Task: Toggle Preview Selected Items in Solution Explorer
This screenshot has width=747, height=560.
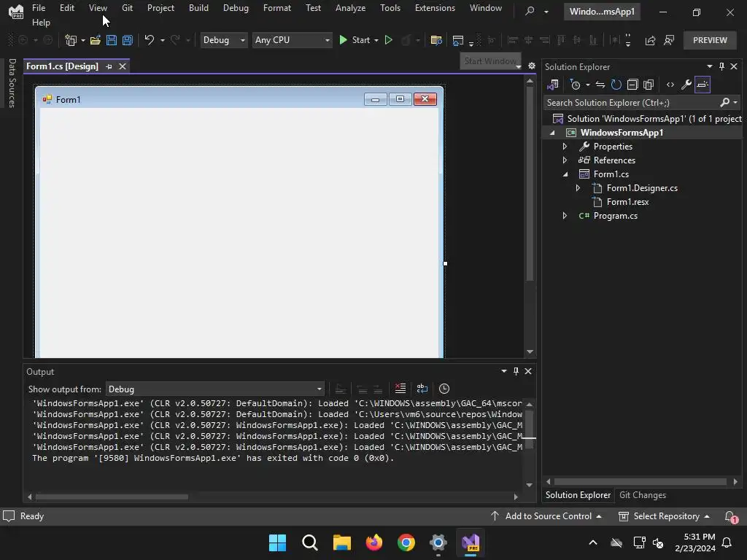Action: coord(703,85)
